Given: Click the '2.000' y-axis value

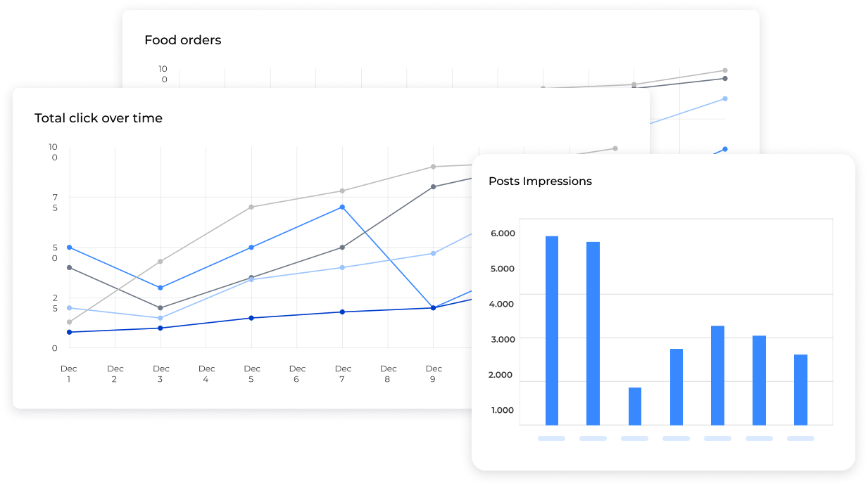Looking at the screenshot, I should [x=502, y=374].
